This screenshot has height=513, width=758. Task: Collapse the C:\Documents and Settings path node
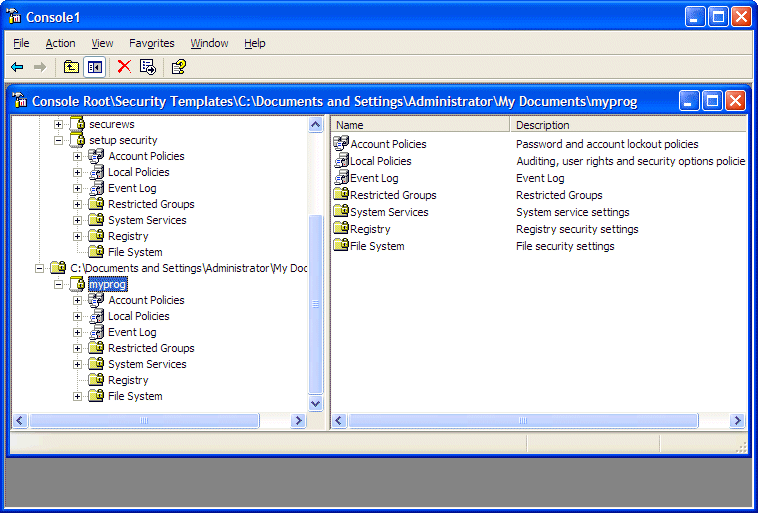pos(40,268)
